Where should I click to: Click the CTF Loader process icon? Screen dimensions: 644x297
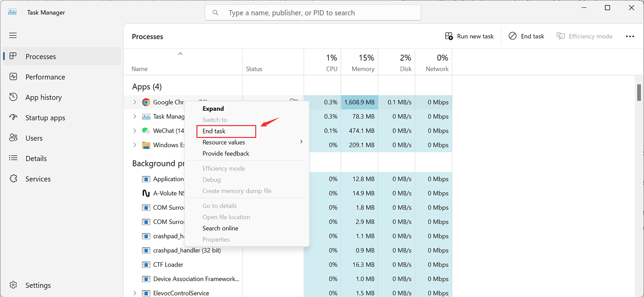[146, 264]
